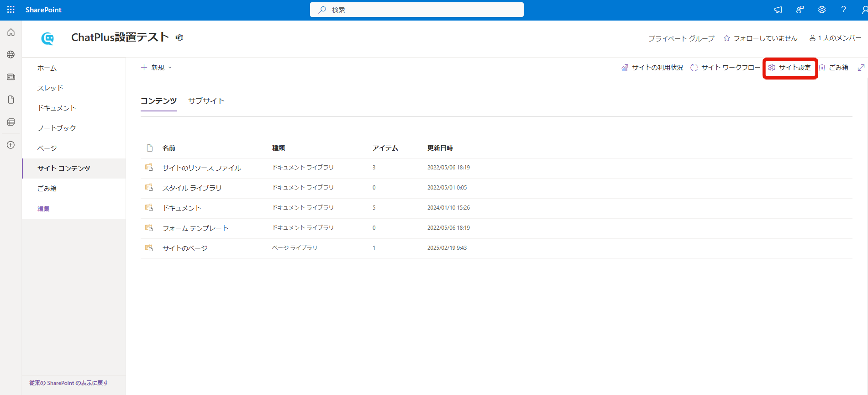This screenshot has height=395, width=868.
Task: Open ごみ箱 in the toolbar
Action: pyautogui.click(x=833, y=68)
